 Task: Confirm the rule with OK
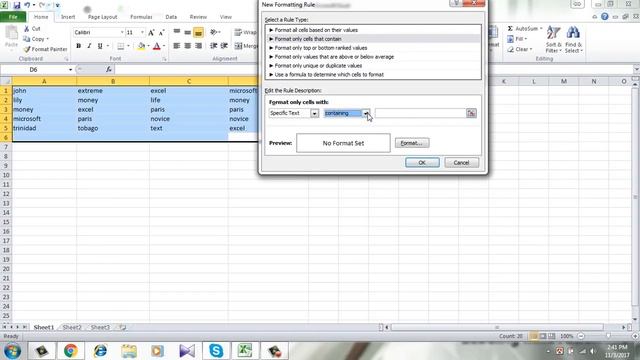422,162
